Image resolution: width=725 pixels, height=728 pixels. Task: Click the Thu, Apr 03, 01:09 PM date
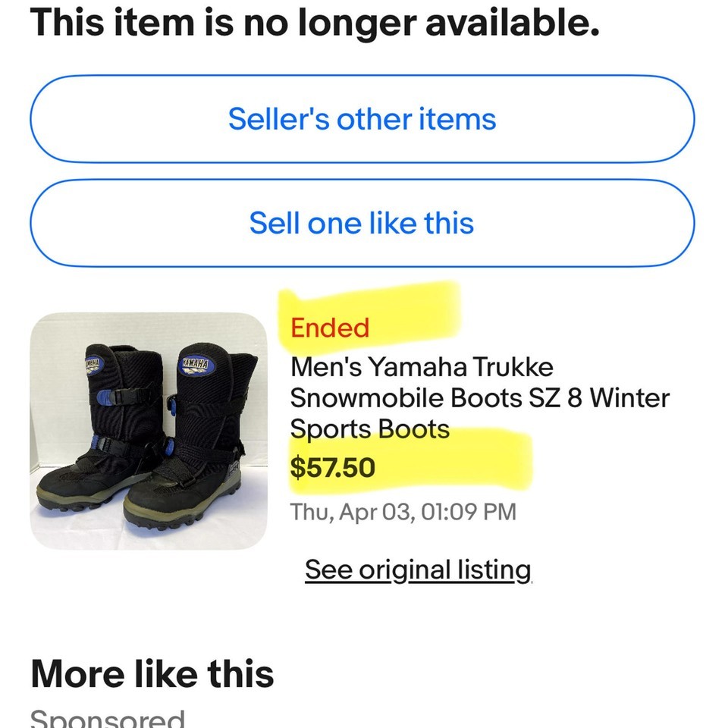pyautogui.click(x=403, y=512)
